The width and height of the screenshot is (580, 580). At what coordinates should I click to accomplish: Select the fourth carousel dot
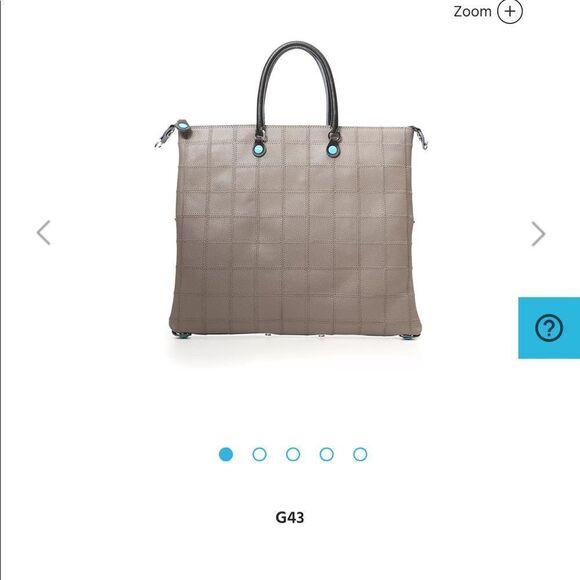[327, 454]
